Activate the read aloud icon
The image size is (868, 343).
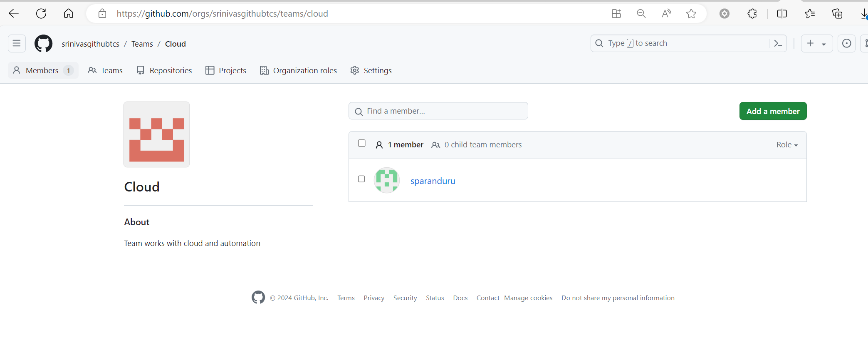pyautogui.click(x=666, y=14)
